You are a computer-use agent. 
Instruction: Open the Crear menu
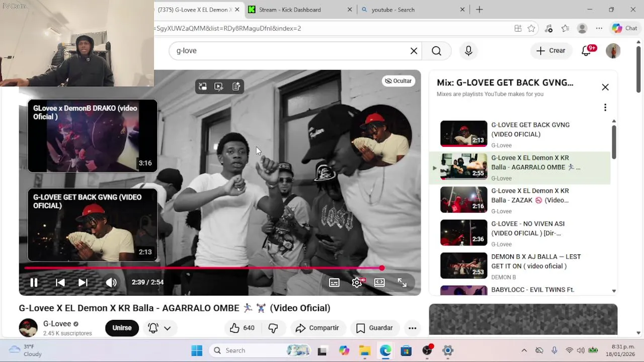tap(551, 51)
